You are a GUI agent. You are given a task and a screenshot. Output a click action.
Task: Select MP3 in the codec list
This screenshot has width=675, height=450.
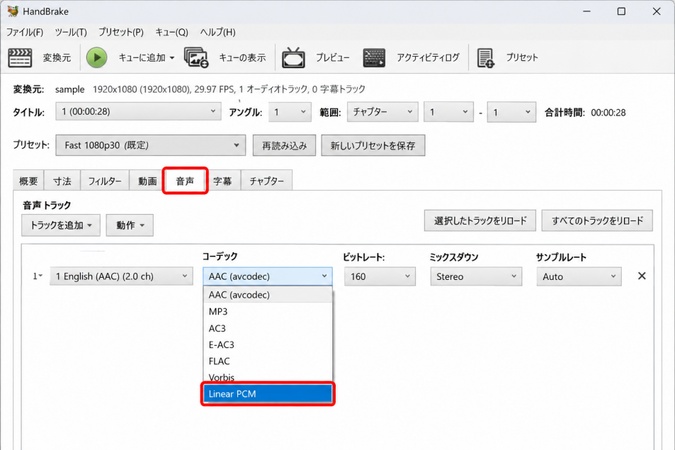click(x=267, y=311)
